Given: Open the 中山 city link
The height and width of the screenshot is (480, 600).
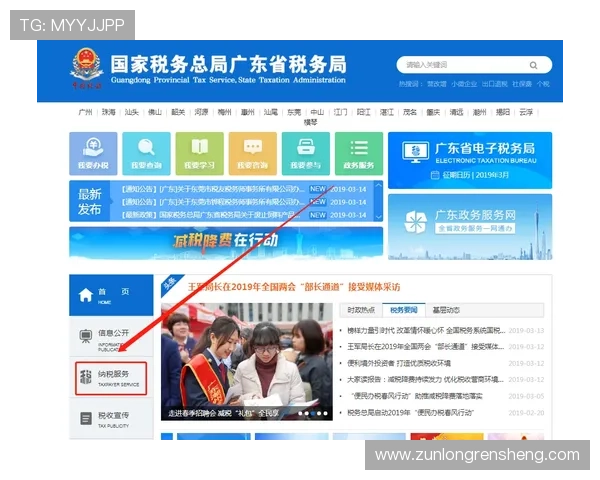Looking at the screenshot, I should (x=317, y=112).
